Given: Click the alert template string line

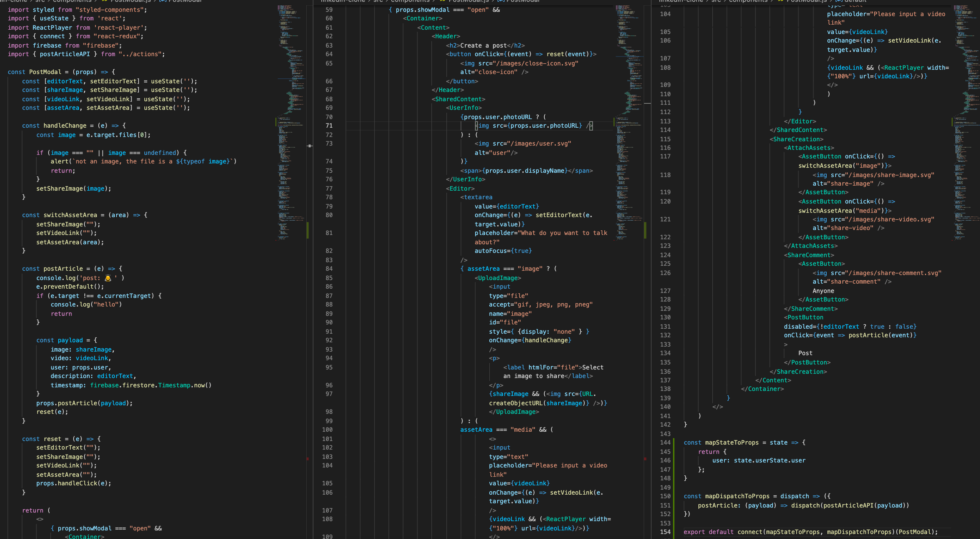Looking at the screenshot, I should coord(143,161).
